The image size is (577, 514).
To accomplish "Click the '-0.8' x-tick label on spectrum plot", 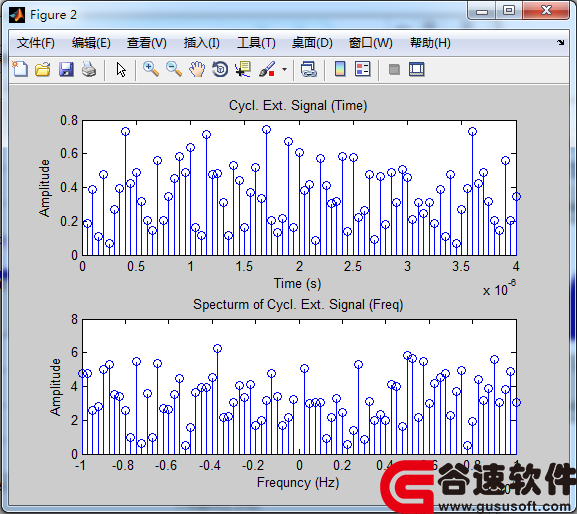I will tap(123, 465).
